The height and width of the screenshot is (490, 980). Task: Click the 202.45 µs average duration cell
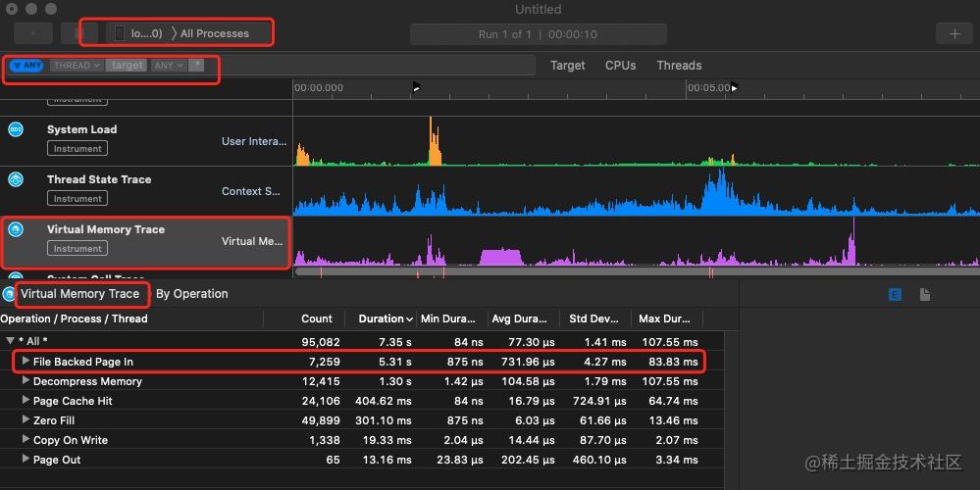click(x=528, y=460)
